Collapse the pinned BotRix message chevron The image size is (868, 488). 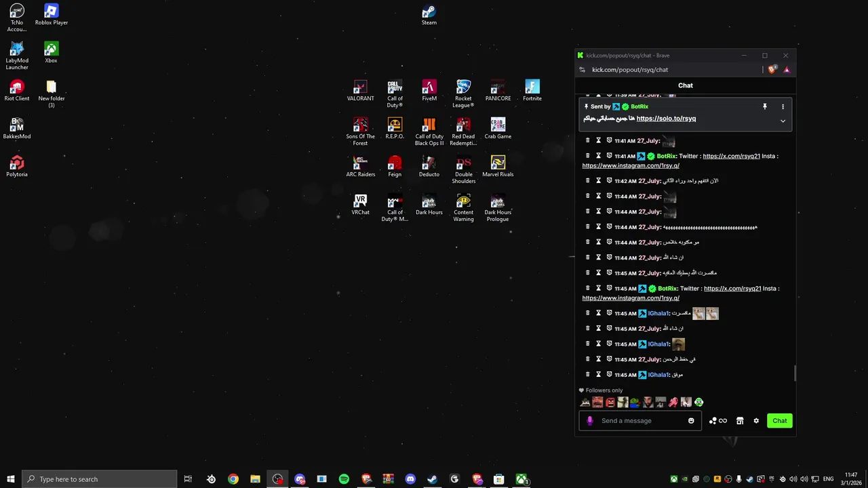click(x=783, y=121)
